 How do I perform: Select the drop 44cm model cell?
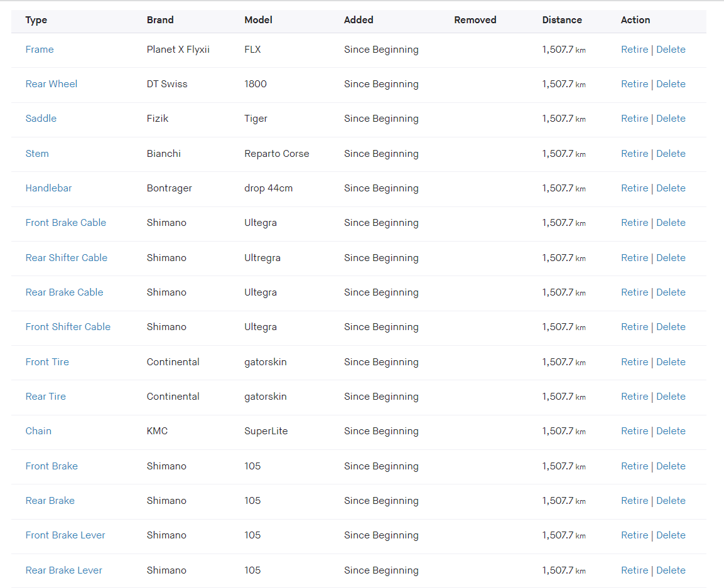[268, 188]
